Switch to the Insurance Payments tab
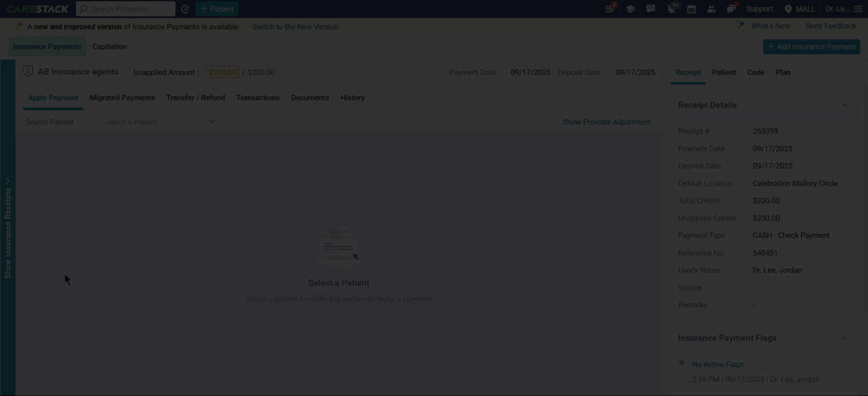Screen dimensions: 868x396 pyautogui.click(x=47, y=47)
